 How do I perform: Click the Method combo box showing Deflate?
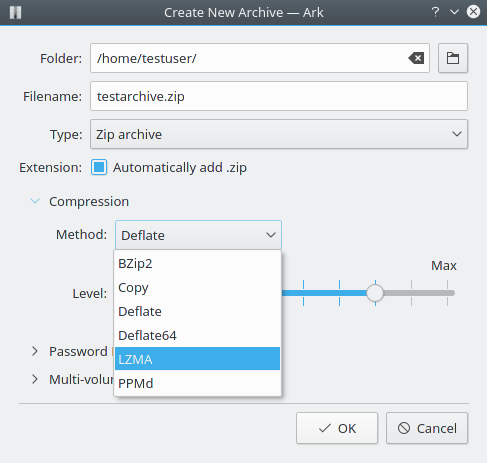pos(198,235)
